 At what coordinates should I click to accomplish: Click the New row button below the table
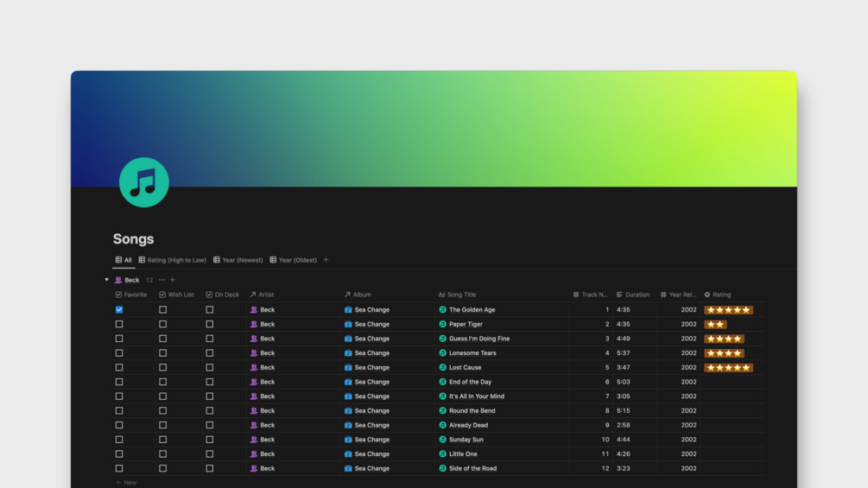(126, 483)
